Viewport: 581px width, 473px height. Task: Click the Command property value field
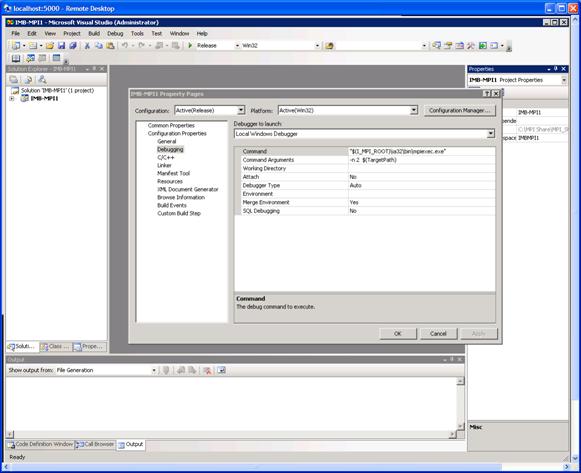[422, 151]
